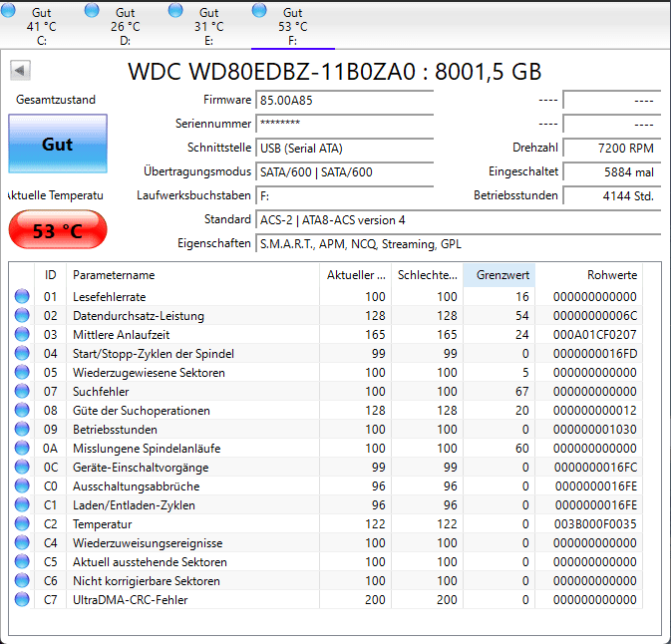Click the Eigenschaften field with S.M.A.R.T.

click(459, 244)
